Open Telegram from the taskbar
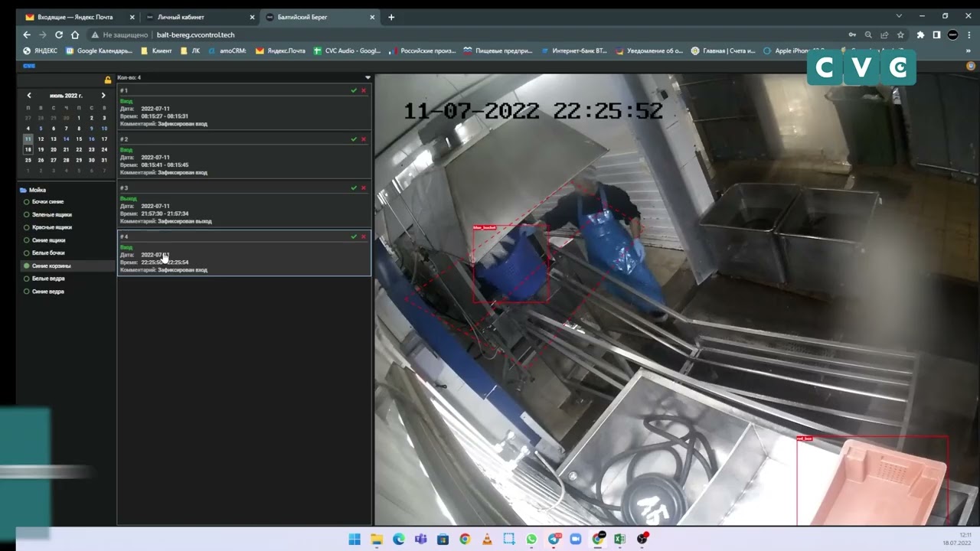This screenshot has width=980, height=551. tap(554, 539)
